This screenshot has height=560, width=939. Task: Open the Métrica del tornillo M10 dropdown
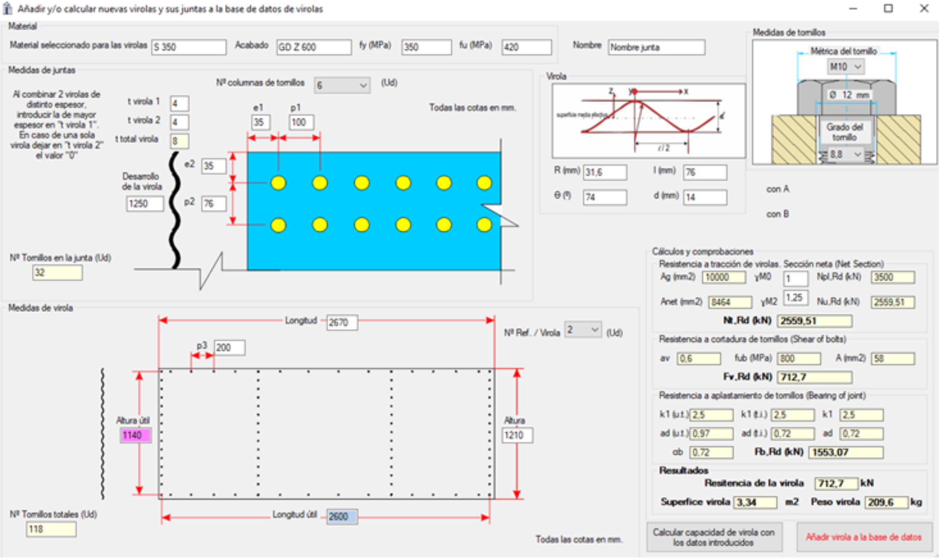[x=845, y=67]
